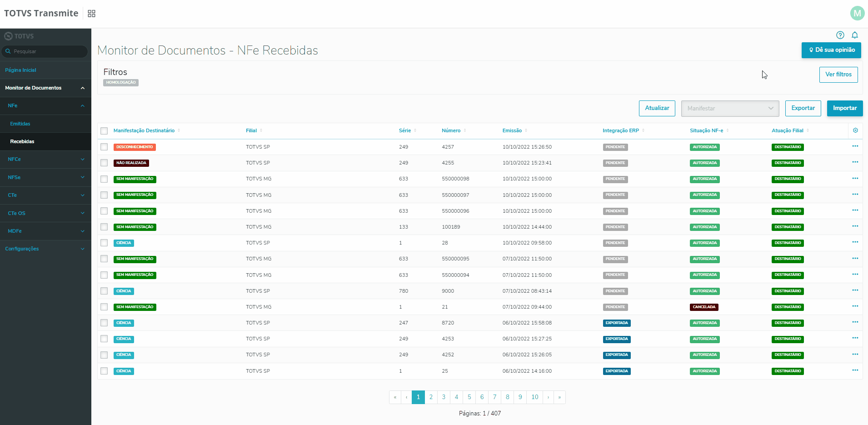
Task: Sort table by Situação NF-e column
Action: [709, 130]
